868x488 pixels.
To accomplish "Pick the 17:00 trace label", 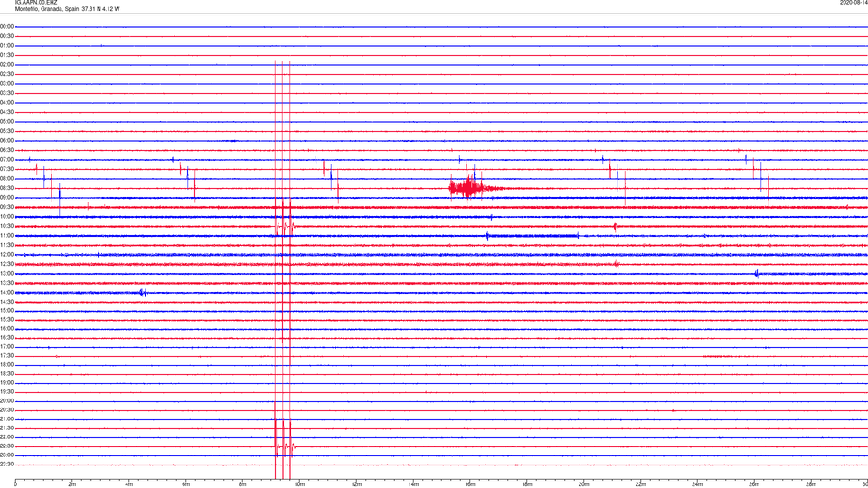I will click(x=7, y=346).
